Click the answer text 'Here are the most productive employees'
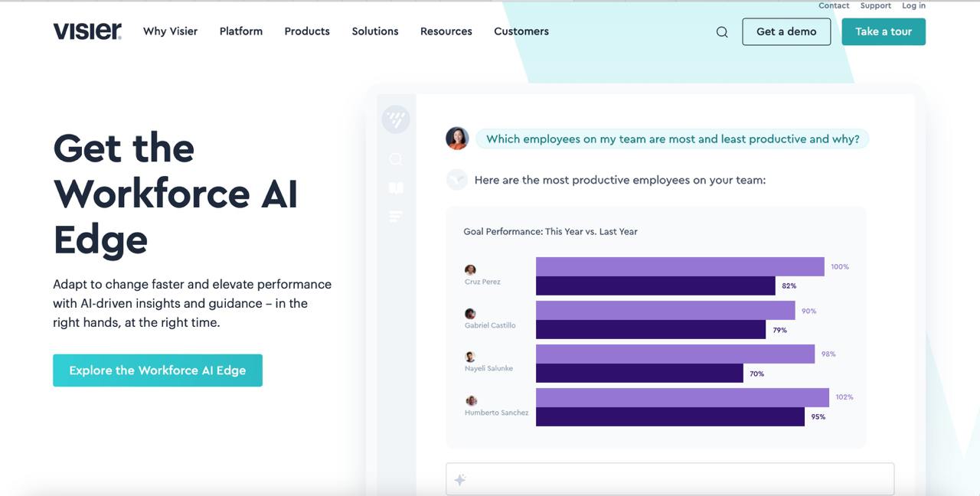The image size is (980, 496). pos(620,180)
